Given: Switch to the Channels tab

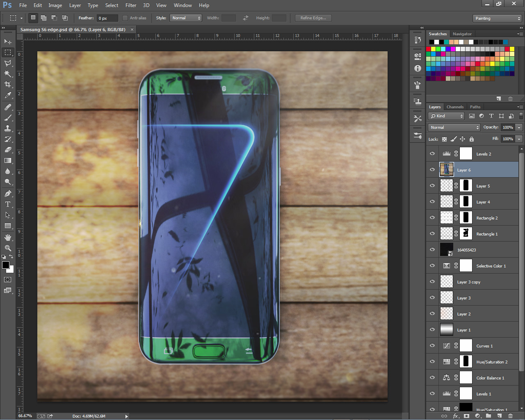Looking at the screenshot, I should (455, 107).
